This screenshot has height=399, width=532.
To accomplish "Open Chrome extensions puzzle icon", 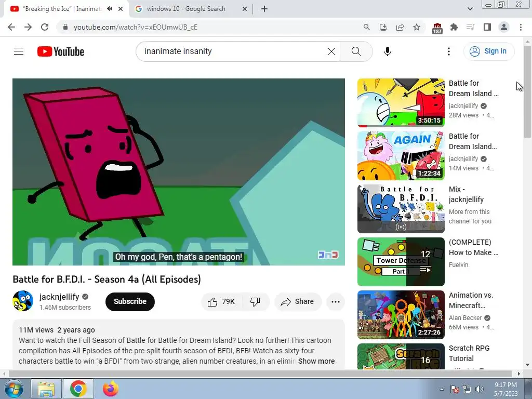I will coord(454,27).
